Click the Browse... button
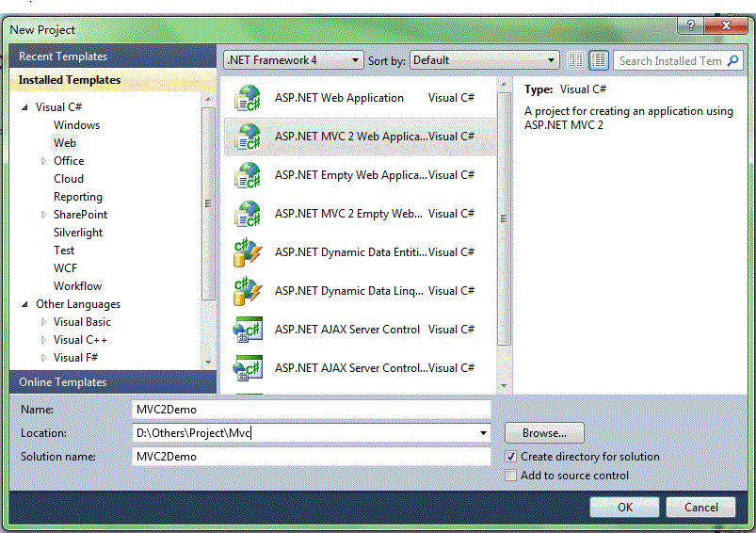The width and height of the screenshot is (756, 533). tap(544, 433)
